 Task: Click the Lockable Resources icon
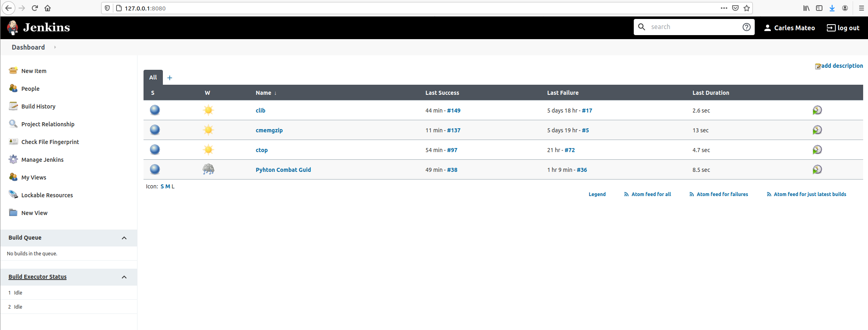coord(13,195)
